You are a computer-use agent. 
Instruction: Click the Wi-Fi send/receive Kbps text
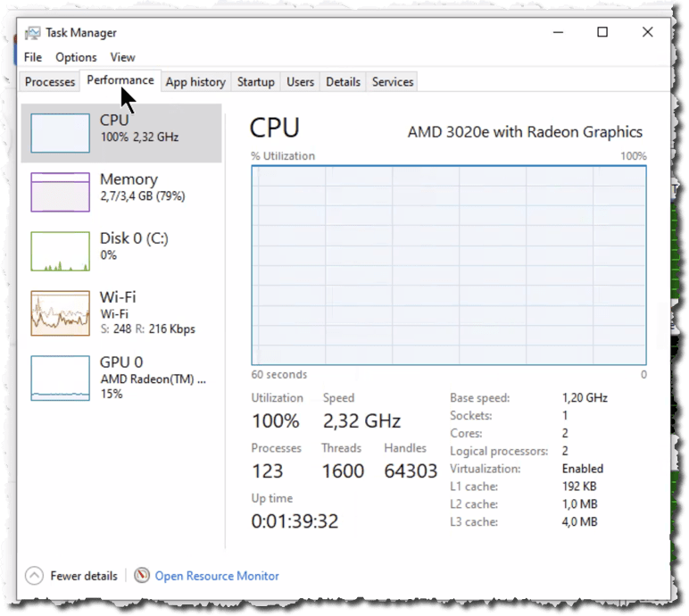[147, 329]
